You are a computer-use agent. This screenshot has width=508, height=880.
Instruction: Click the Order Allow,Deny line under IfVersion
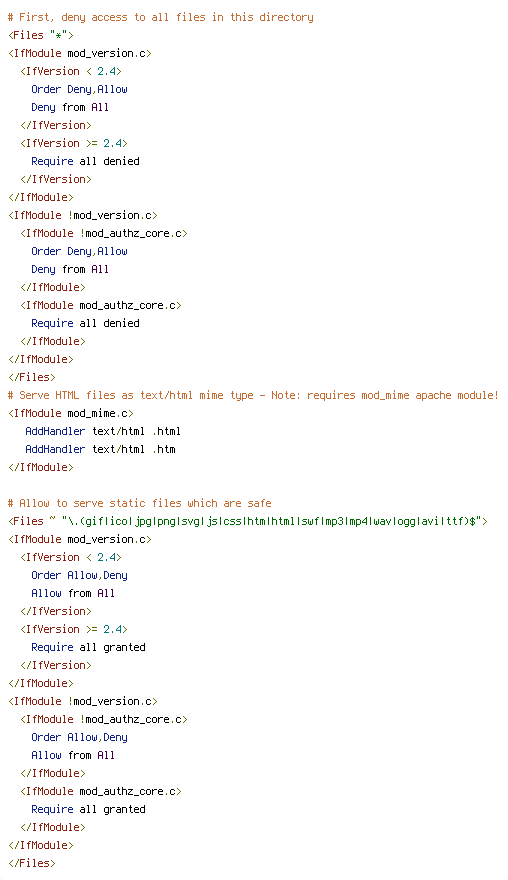(79, 575)
